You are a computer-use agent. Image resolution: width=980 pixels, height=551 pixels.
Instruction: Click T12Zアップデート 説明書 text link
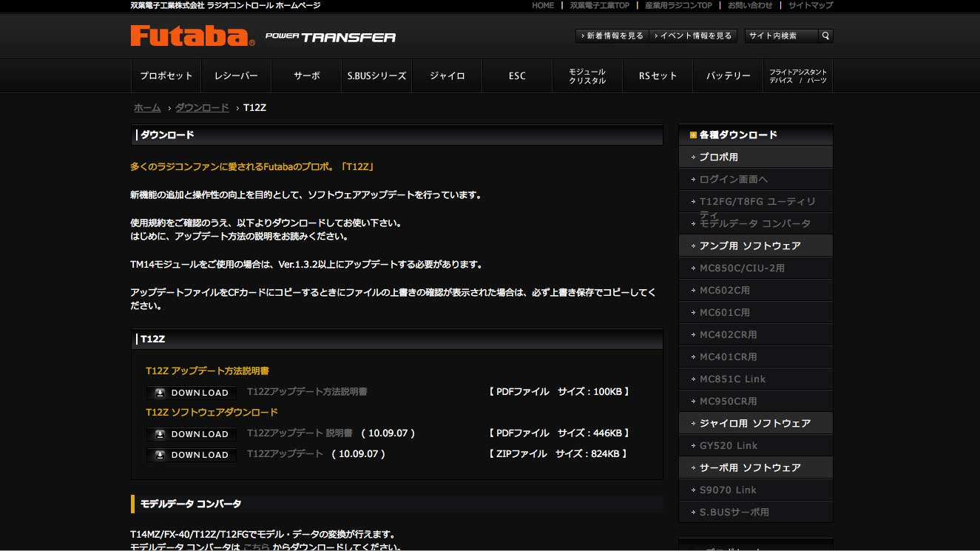tap(300, 433)
